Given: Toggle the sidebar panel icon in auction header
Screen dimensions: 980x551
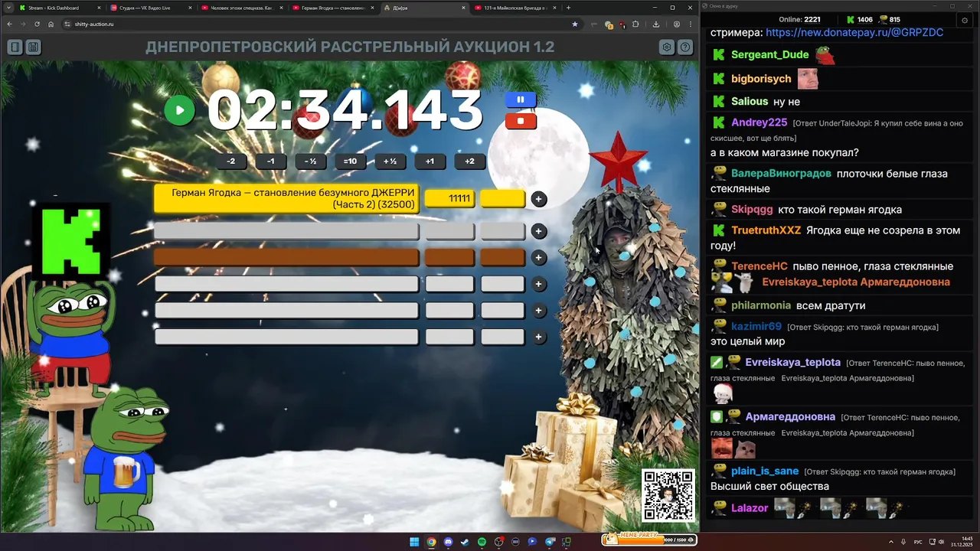Looking at the screenshot, I should [x=15, y=47].
